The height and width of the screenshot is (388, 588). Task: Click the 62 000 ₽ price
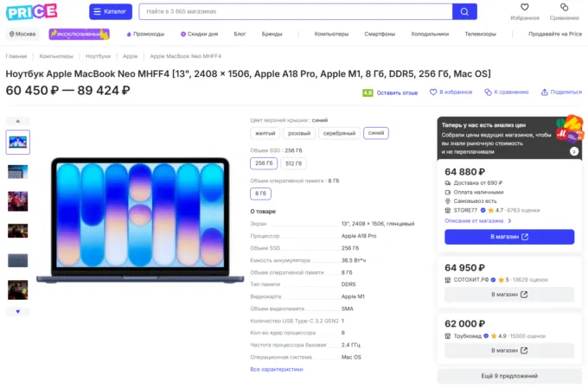(464, 324)
